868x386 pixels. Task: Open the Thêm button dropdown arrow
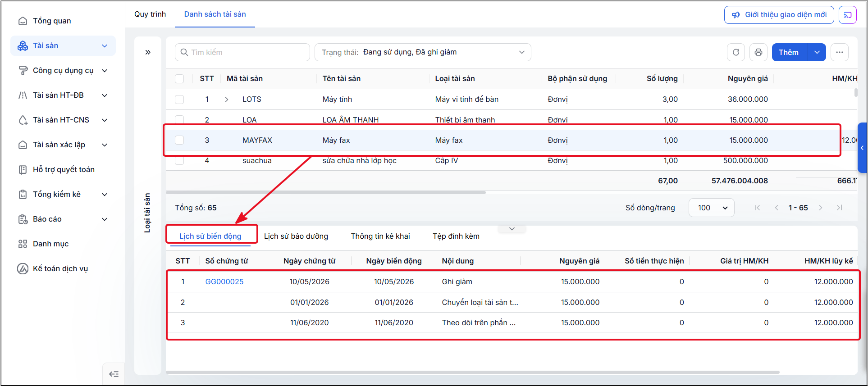817,52
